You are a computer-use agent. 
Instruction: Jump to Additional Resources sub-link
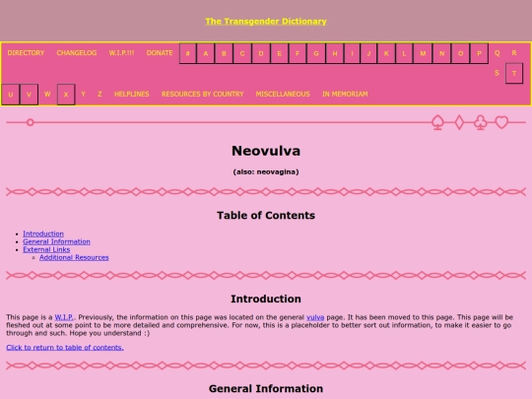coord(74,257)
